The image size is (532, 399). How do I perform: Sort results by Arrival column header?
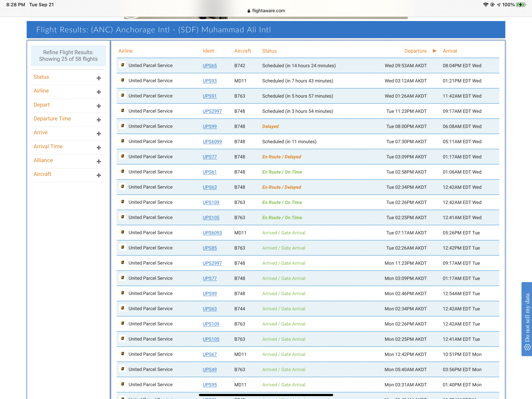click(450, 51)
